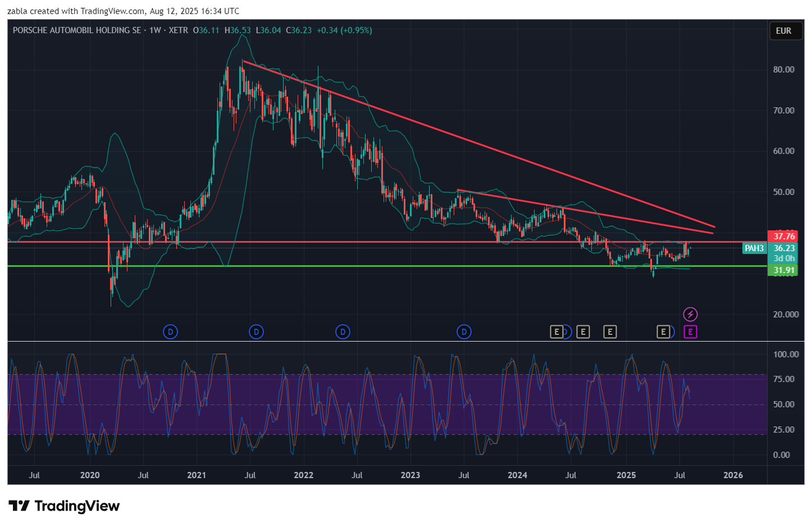The height and width of the screenshot is (527, 812).
Task: Open the purple upcoming earnings marker
Action: pos(690,332)
